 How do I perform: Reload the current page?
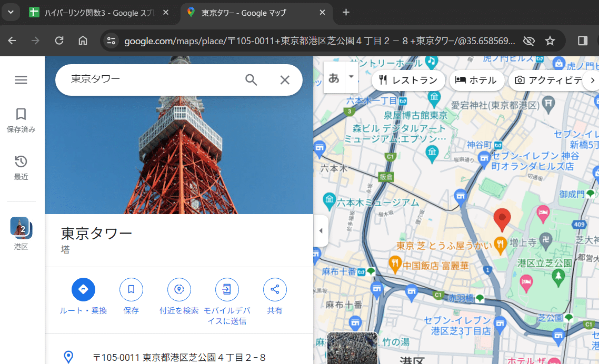pyautogui.click(x=59, y=41)
